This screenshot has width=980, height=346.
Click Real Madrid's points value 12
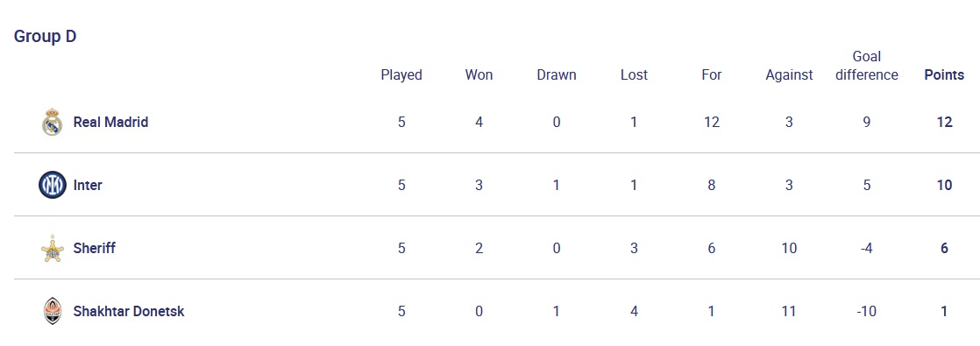coord(944,122)
